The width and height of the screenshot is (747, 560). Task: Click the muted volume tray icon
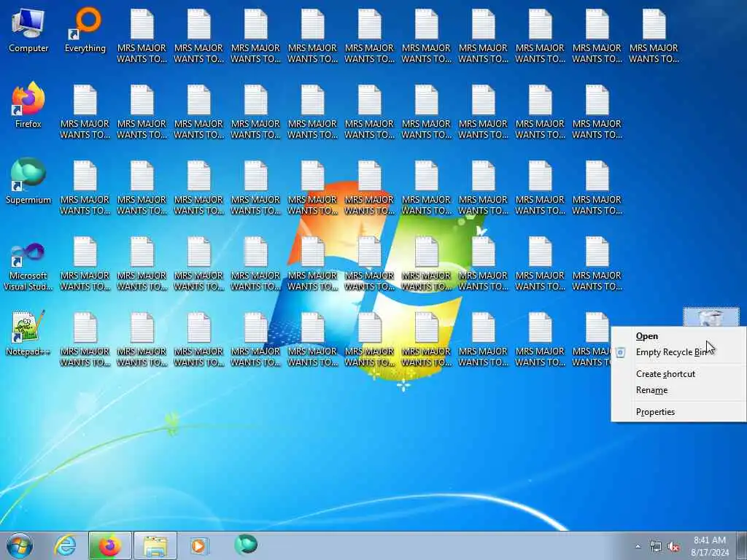tap(673, 547)
